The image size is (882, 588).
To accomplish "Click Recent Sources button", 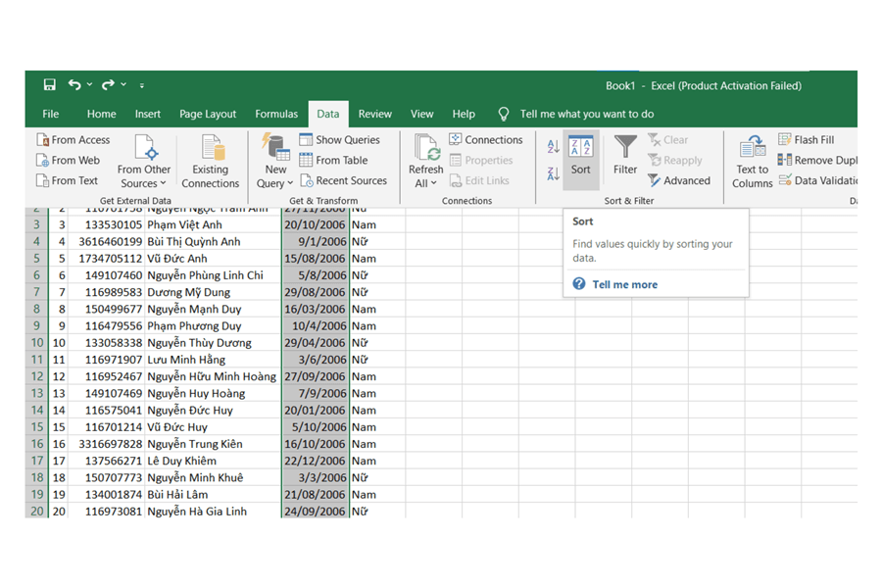I will (x=343, y=180).
